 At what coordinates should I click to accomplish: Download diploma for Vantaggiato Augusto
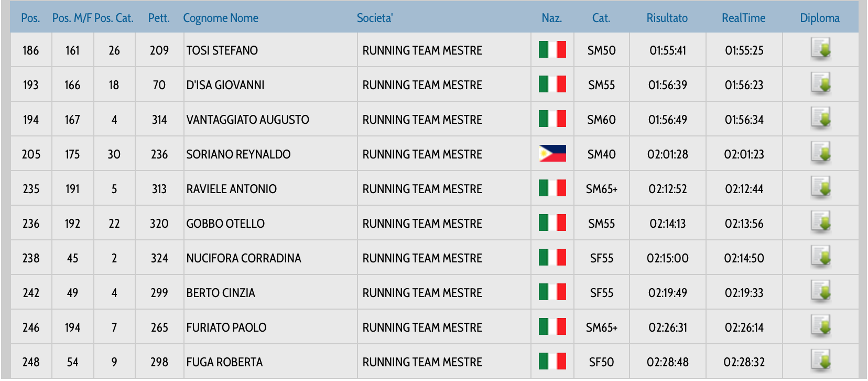(820, 119)
